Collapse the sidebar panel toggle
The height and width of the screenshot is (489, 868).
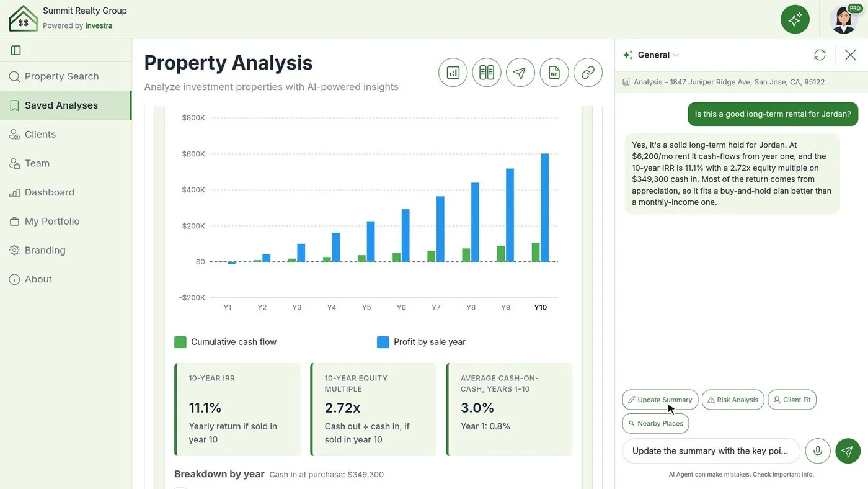coord(16,50)
